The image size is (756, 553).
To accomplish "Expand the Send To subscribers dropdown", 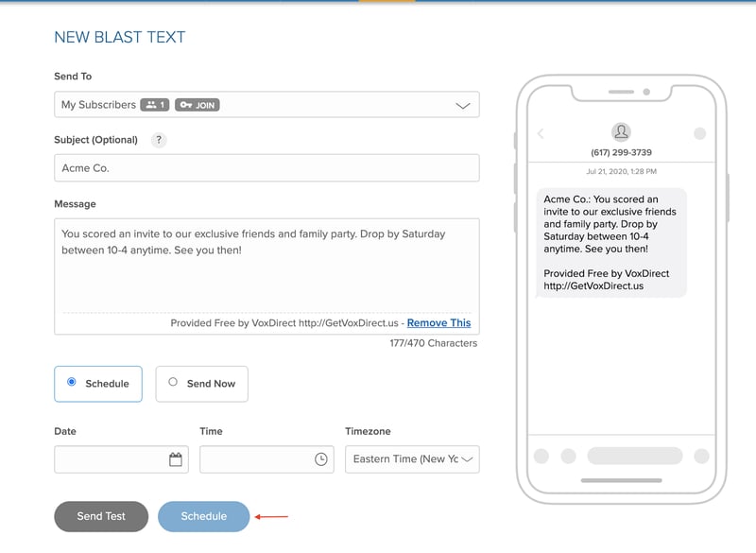I will click(266, 105).
